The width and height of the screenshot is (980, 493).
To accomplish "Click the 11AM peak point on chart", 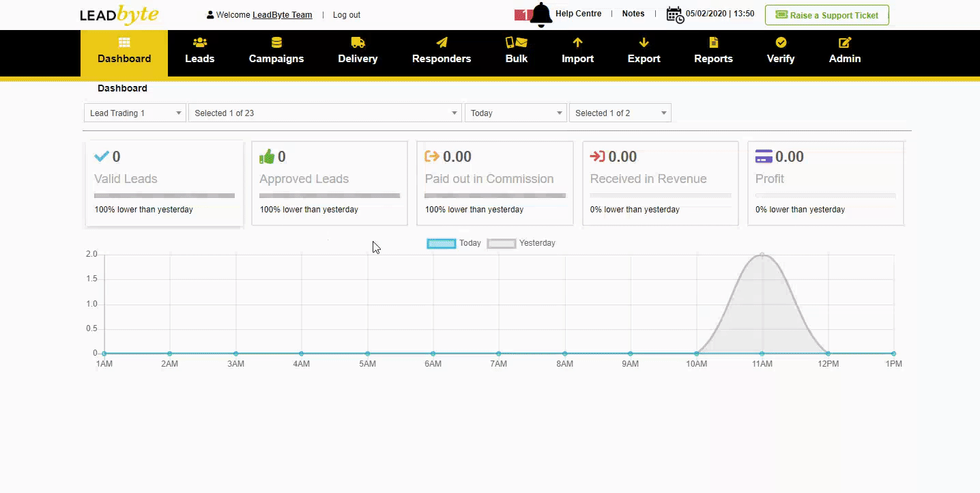I will pos(762,255).
